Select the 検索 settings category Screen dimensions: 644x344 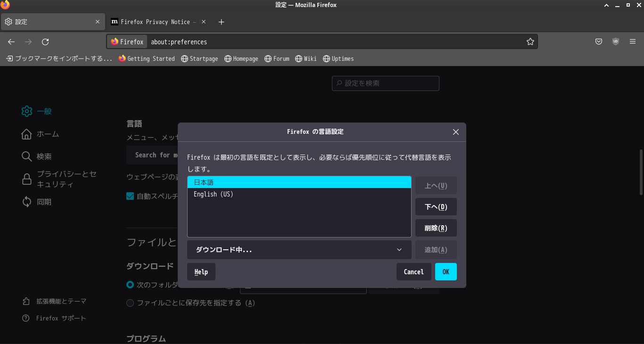coord(44,156)
